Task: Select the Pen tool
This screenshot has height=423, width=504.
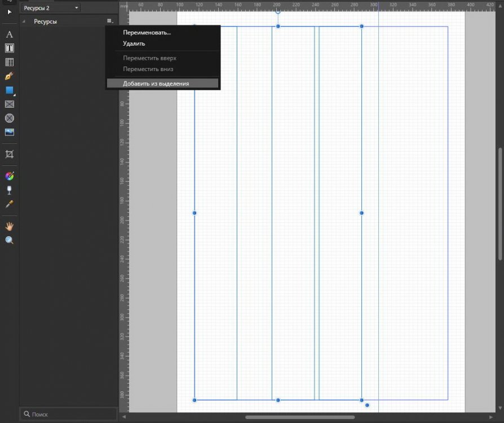Action: tap(9, 76)
